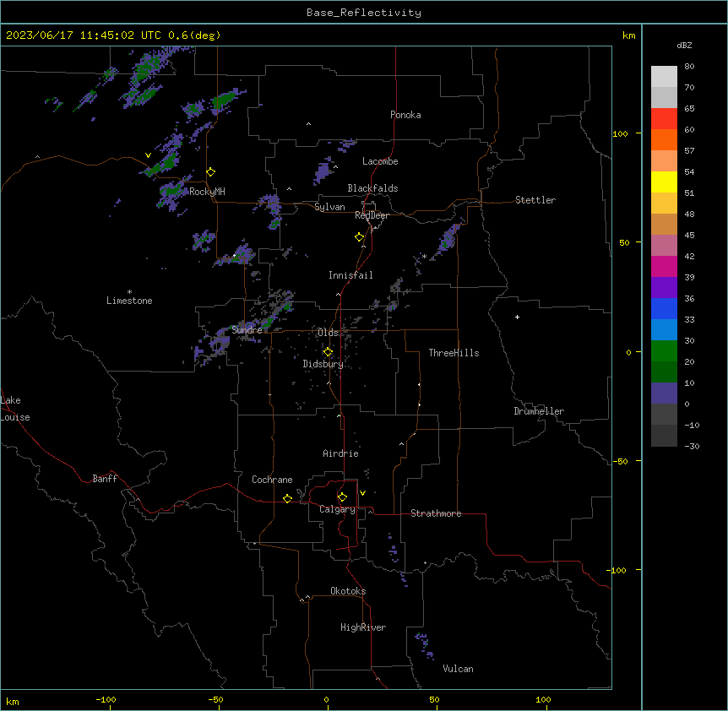Click the Okotoks label
Screen dimensions: 728x711
pyautogui.click(x=348, y=591)
